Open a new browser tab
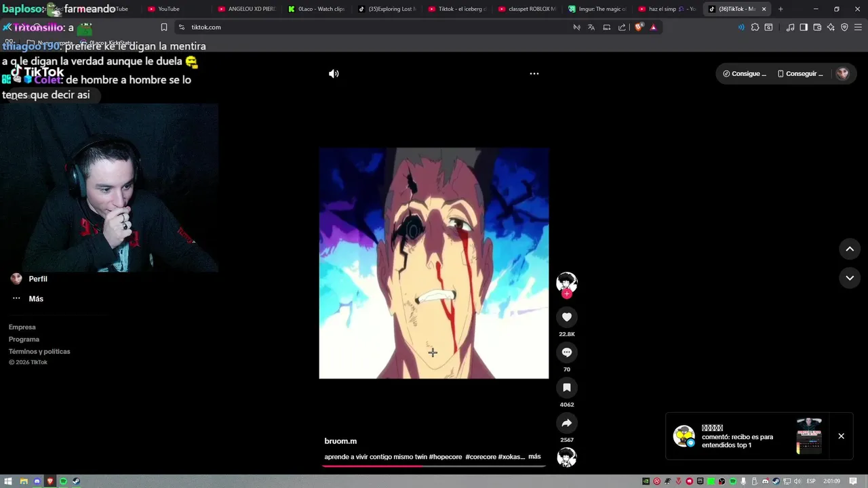This screenshot has height=488, width=868. point(781,9)
